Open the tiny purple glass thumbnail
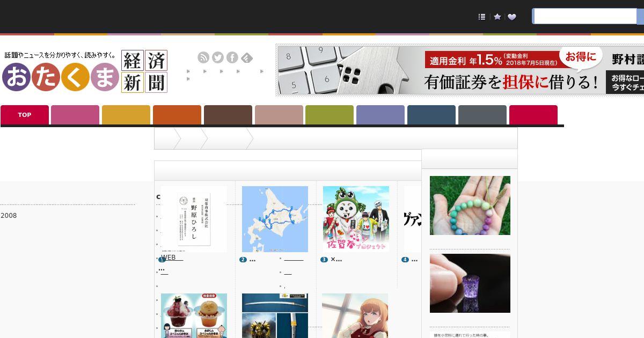644x338 pixels. pyautogui.click(x=470, y=283)
